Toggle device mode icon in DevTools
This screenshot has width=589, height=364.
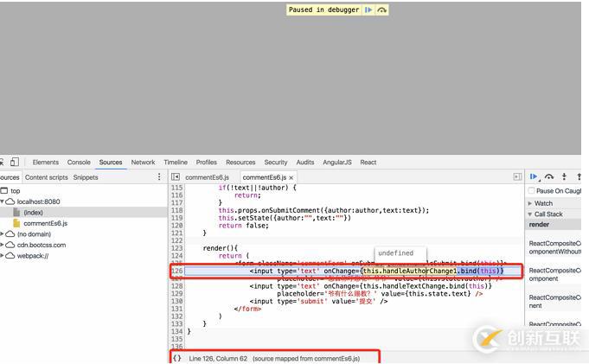(15, 162)
